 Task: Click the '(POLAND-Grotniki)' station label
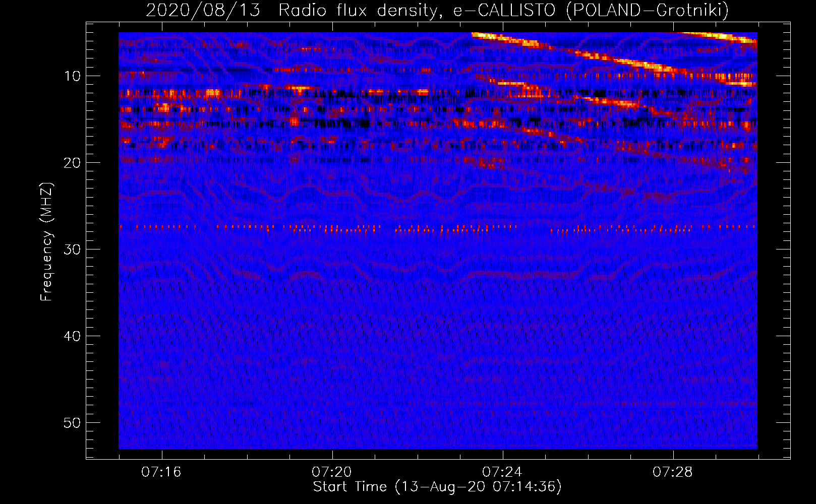pos(648,11)
